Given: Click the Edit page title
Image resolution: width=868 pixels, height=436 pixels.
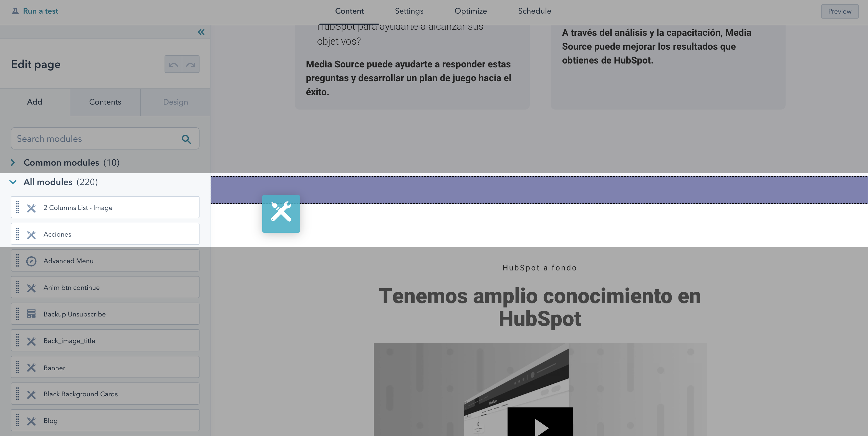Looking at the screenshot, I should click(36, 64).
